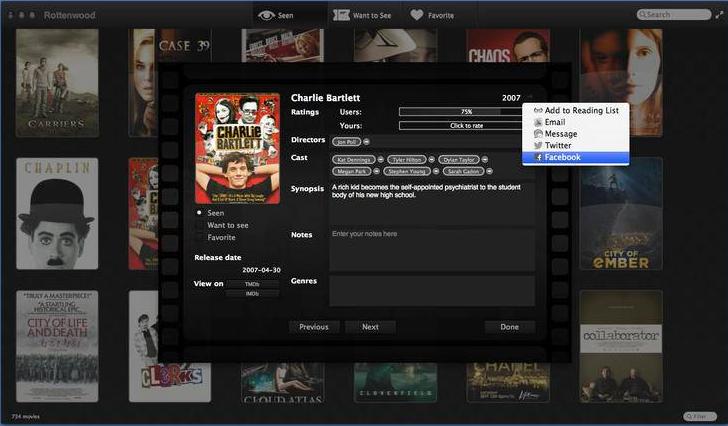Choose Twitter from the share menu
728x426 pixels.
[576, 145]
